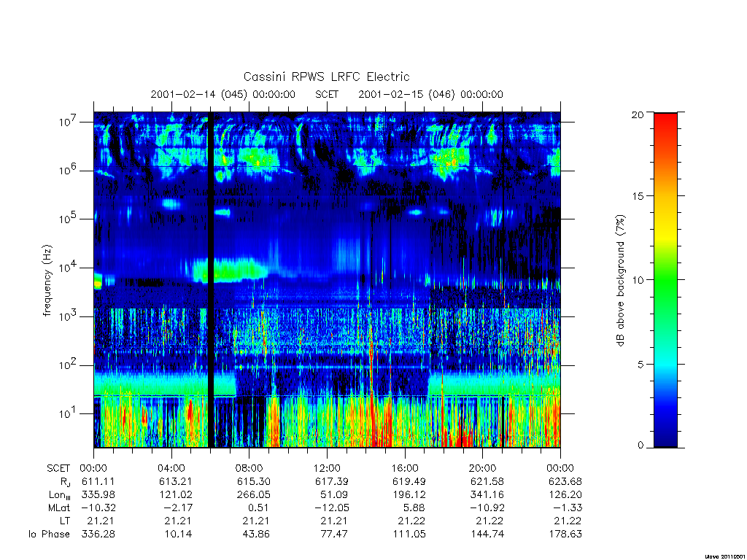Click the black data gap stripe near 06:00
Screen dimensions: 747x560
pyautogui.click(x=211, y=280)
